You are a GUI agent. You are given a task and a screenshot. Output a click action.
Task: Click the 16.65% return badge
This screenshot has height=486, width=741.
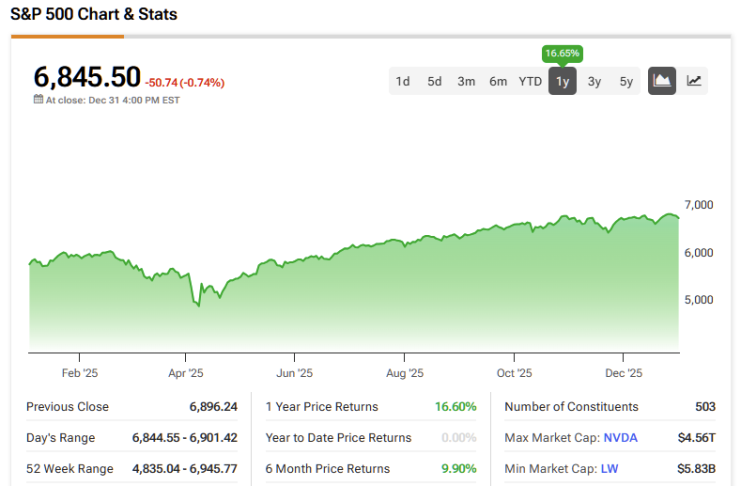point(562,53)
